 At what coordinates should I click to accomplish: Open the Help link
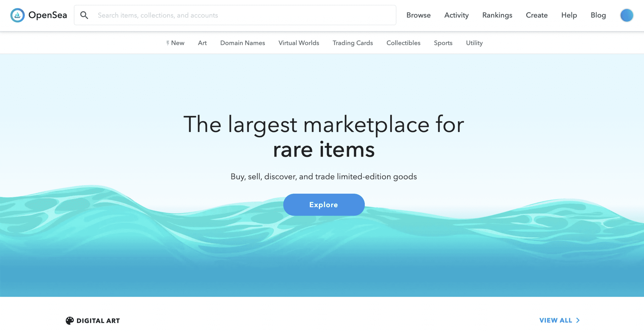[569, 15]
